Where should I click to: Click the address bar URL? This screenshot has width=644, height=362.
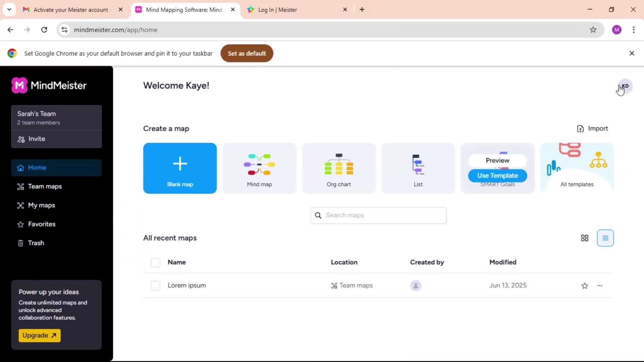pyautogui.click(x=116, y=30)
